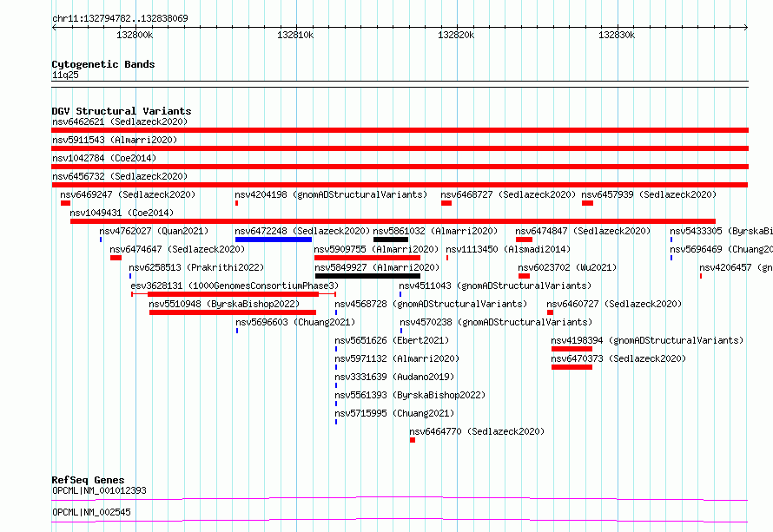Click the nsv5510948 (ByrskaBishop2022) variant bar
Image resolution: width=773 pixels, height=532 pixels.
pos(233,312)
